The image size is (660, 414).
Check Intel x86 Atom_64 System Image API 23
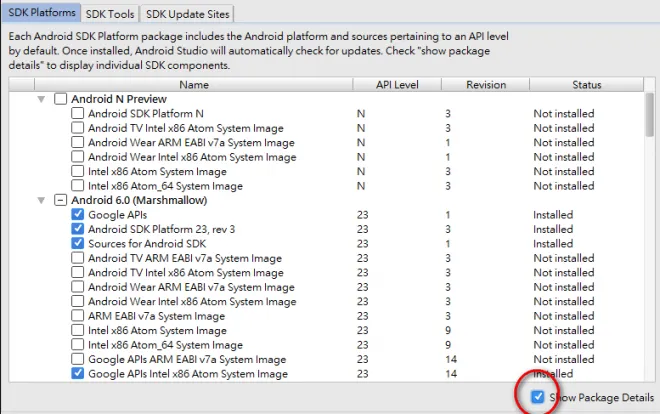77,344
